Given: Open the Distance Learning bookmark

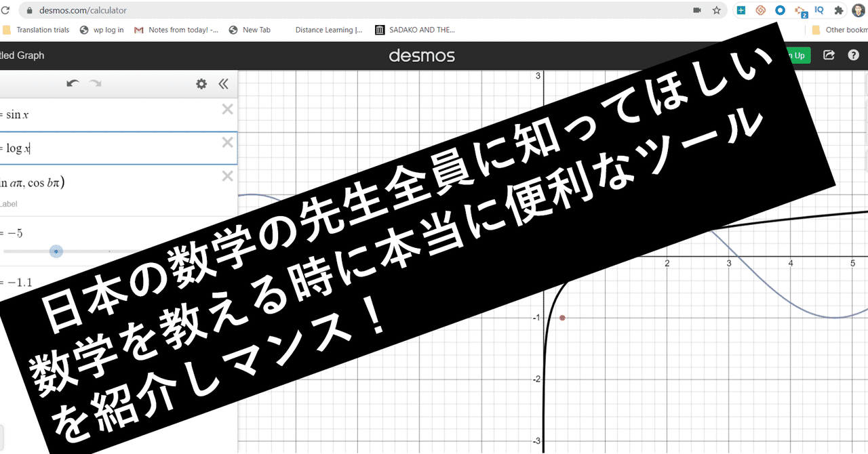Looking at the screenshot, I should pyautogui.click(x=329, y=30).
